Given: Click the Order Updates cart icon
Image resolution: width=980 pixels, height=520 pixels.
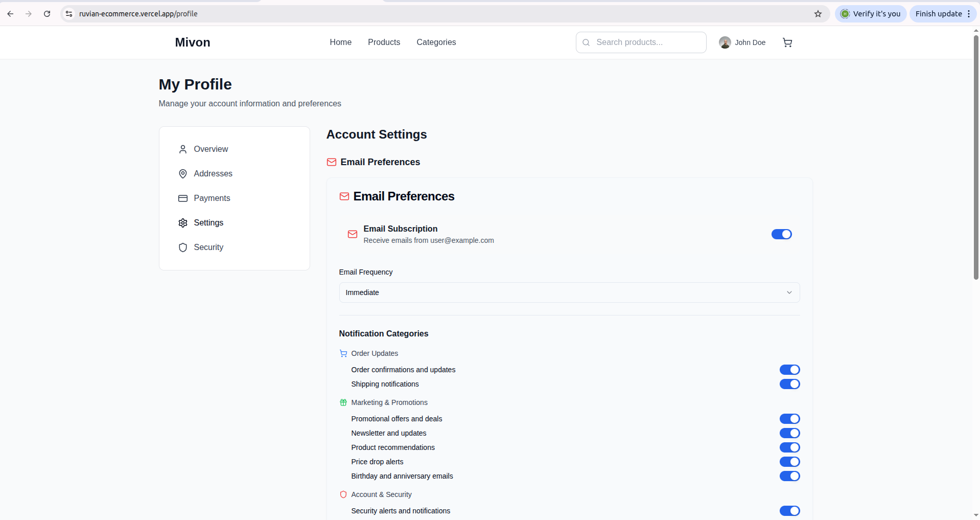Looking at the screenshot, I should point(343,353).
